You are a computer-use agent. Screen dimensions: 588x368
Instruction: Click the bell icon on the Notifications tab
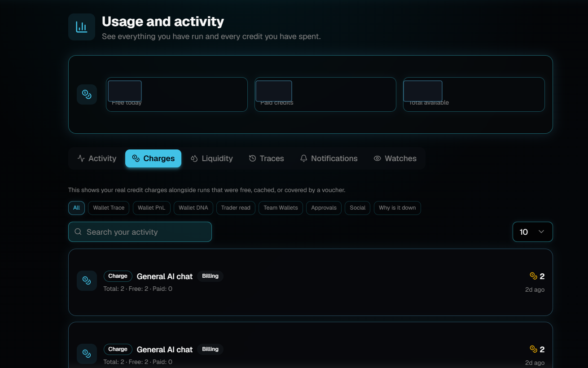[x=303, y=158]
